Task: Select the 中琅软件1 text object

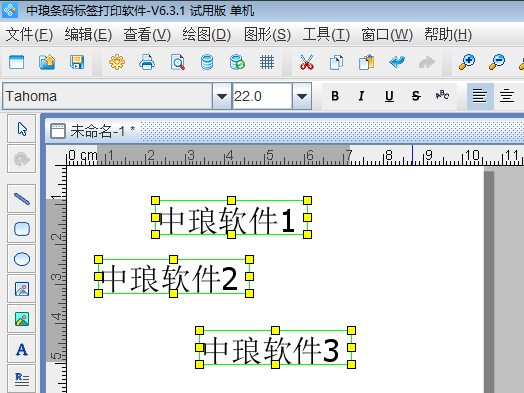Action: 231,218
